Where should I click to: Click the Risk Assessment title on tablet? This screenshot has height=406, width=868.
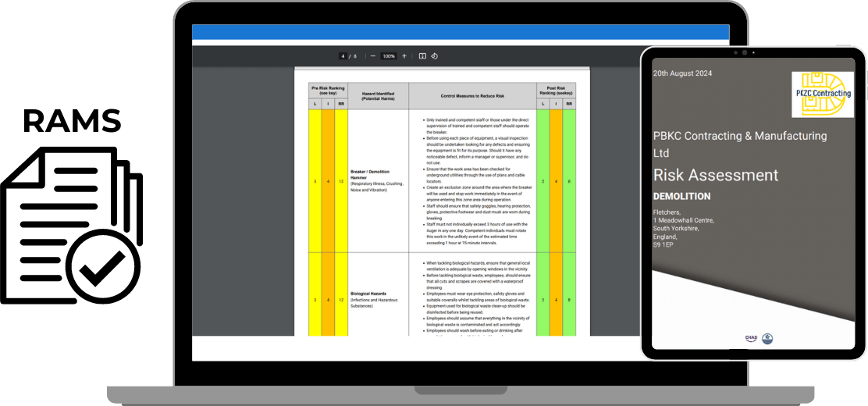[x=715, y=175]
